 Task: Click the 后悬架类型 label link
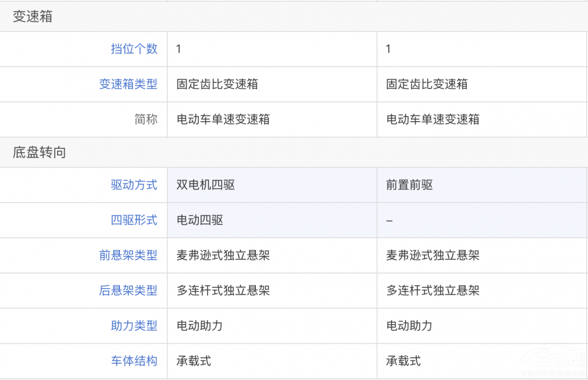[x=128, y=291]
